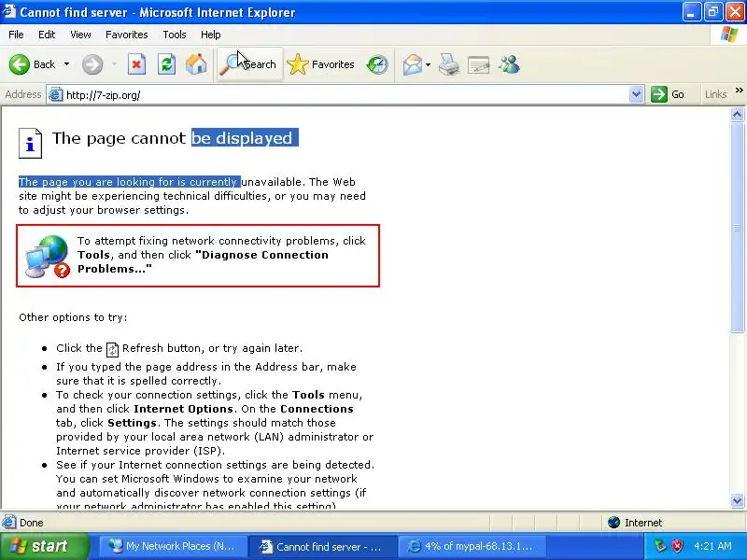Switch to Cannot find server taskbar button
747x560 pixels.
coord(323,547)
